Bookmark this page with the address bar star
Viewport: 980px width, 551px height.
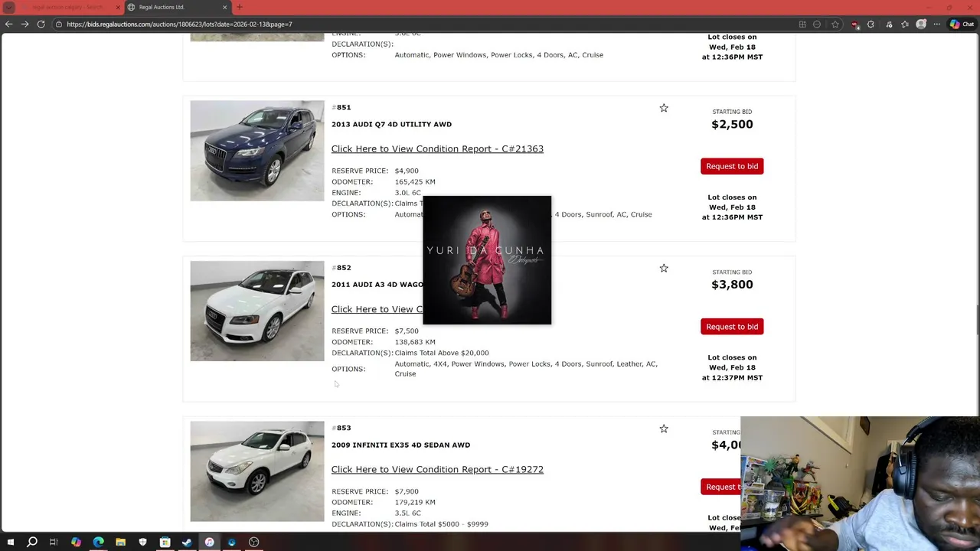835,24
